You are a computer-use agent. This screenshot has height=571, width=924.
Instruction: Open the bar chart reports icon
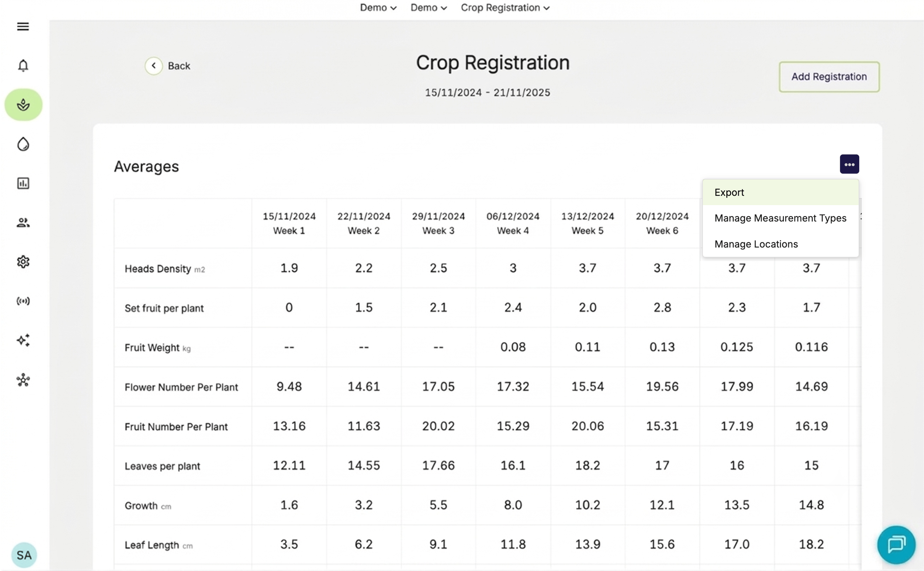point(23,183)
